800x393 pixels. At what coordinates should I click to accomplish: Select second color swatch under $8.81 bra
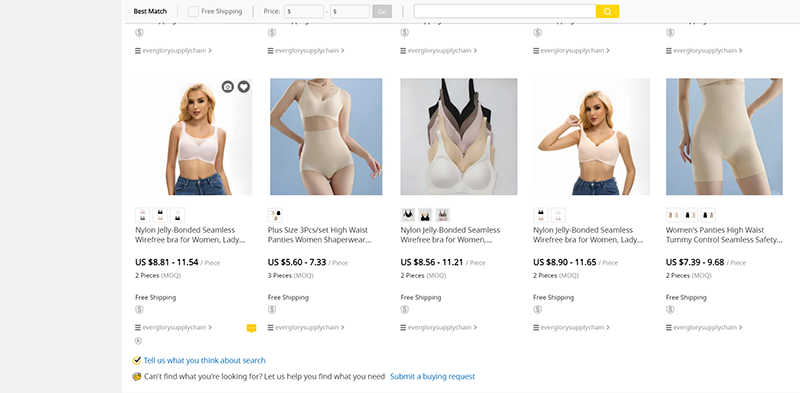click(160, 215)
